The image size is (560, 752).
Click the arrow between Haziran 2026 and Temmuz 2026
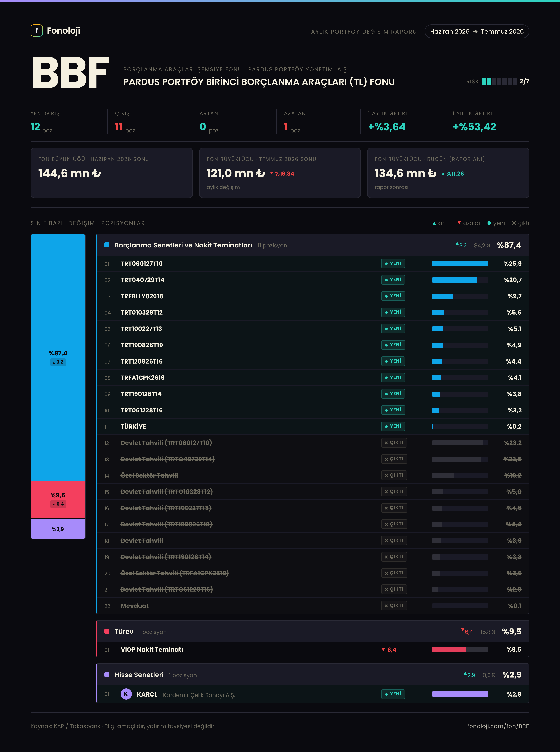point(475,32)
